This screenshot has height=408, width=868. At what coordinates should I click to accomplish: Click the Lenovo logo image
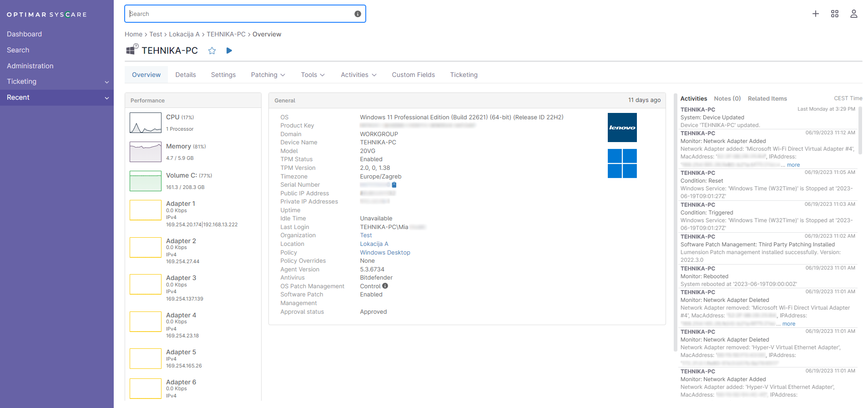[x=622, y=127]
